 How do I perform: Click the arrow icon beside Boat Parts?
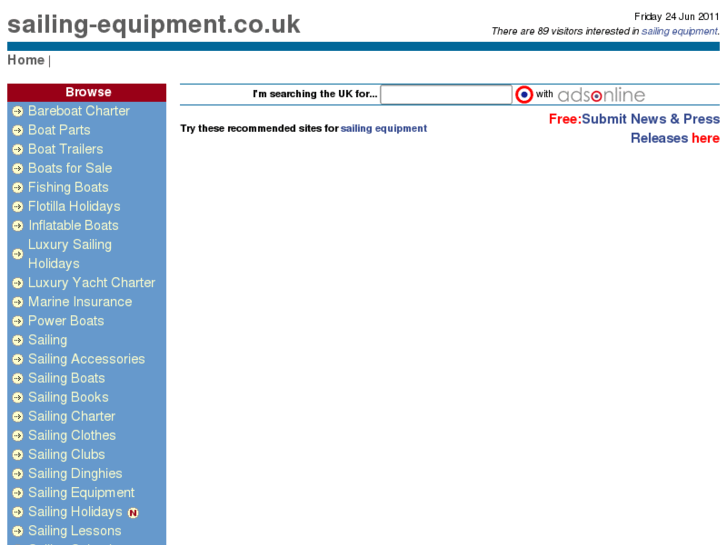[18, 130]
